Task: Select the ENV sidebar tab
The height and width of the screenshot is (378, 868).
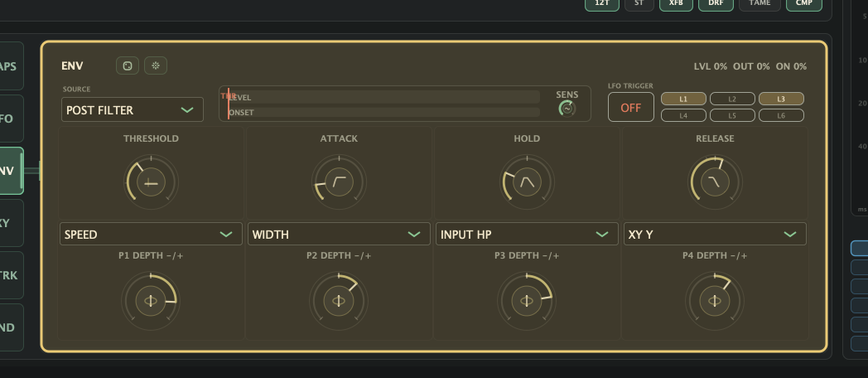Action: [10, 171]
